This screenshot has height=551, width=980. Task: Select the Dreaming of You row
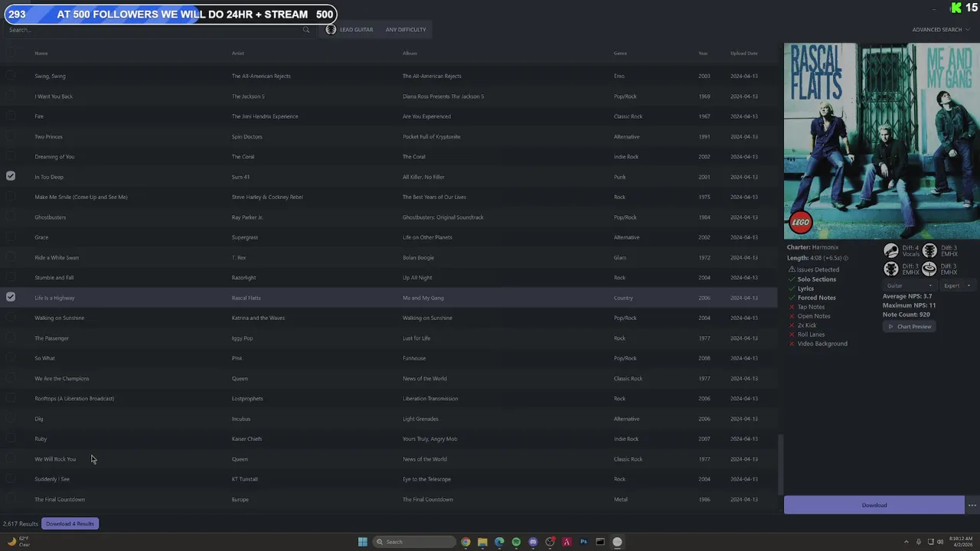(x=389, y=157)
